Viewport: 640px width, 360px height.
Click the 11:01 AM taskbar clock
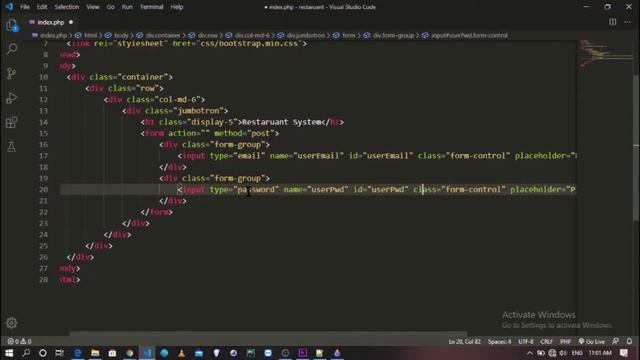point(600,353)
